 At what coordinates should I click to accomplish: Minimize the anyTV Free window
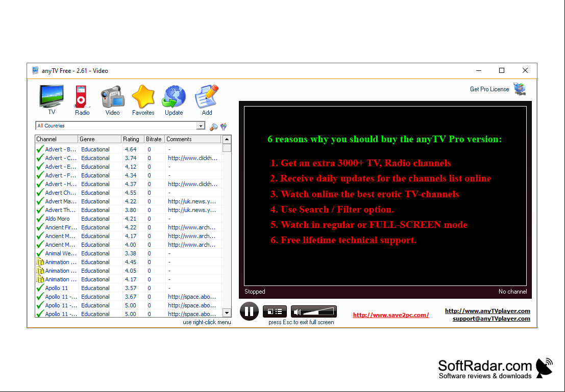tap(479, 70)
